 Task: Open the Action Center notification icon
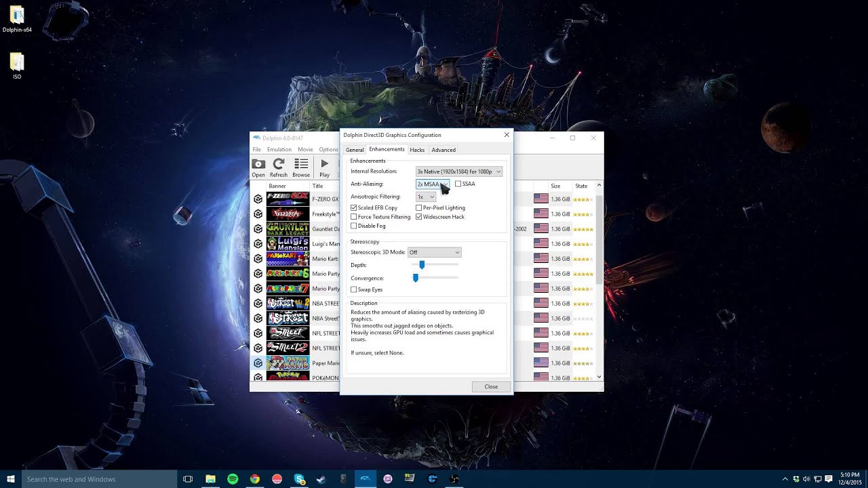coord(829,479)
